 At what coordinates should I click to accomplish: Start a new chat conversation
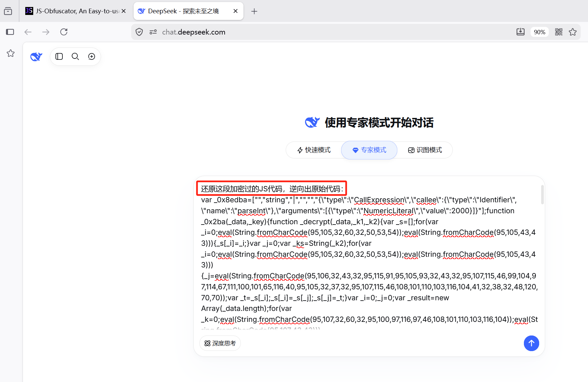point(92,56)
